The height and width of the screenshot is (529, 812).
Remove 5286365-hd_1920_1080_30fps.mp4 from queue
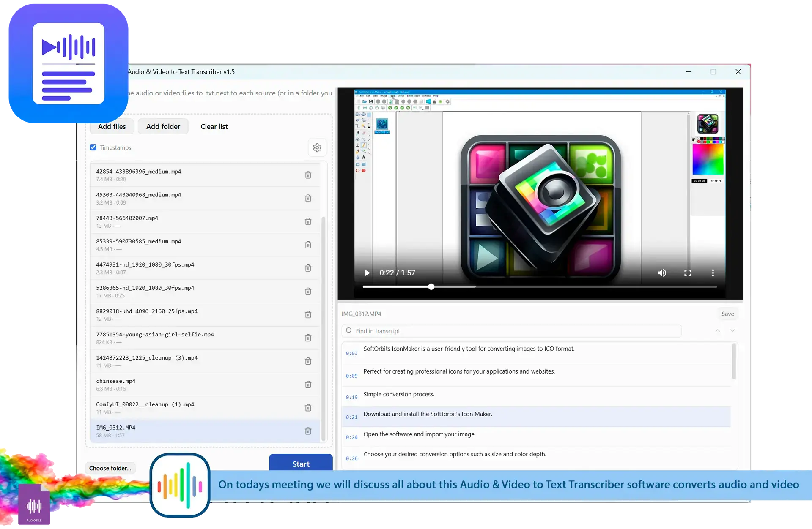308,291
